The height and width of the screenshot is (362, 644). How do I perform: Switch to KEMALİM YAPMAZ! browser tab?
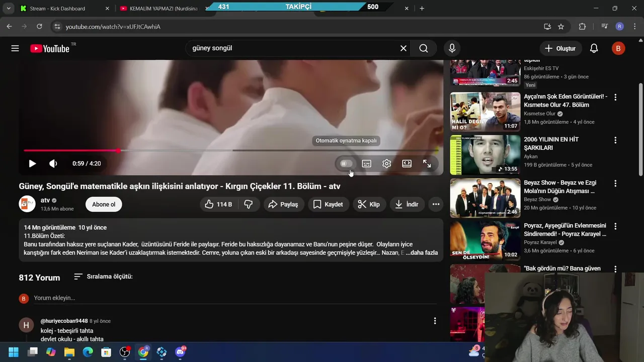pyautogui.click(x=162, y=9)
